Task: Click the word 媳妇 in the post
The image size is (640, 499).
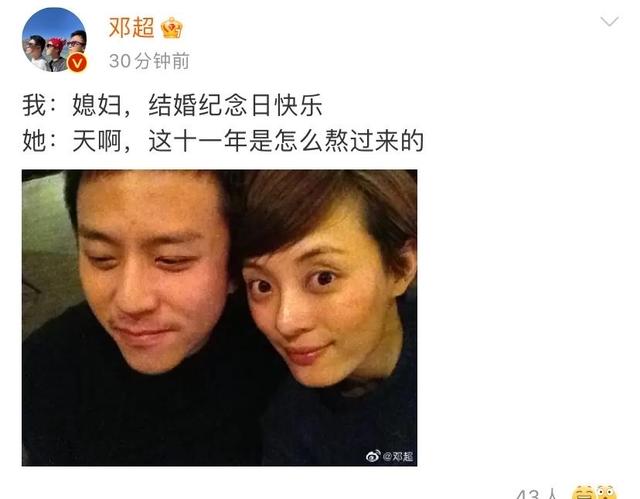Action: (97, 105)
